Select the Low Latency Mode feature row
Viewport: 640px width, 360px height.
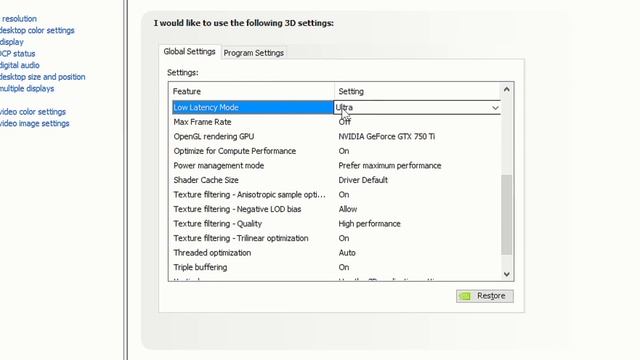tap(252, 107)
